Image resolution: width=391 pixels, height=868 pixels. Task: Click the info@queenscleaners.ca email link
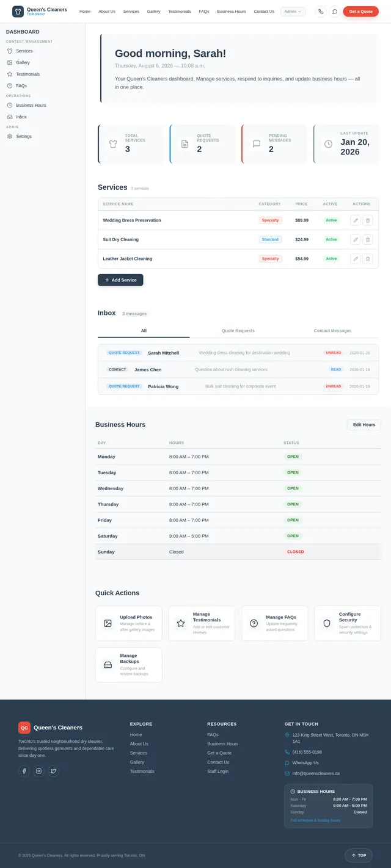click(316, 773)
